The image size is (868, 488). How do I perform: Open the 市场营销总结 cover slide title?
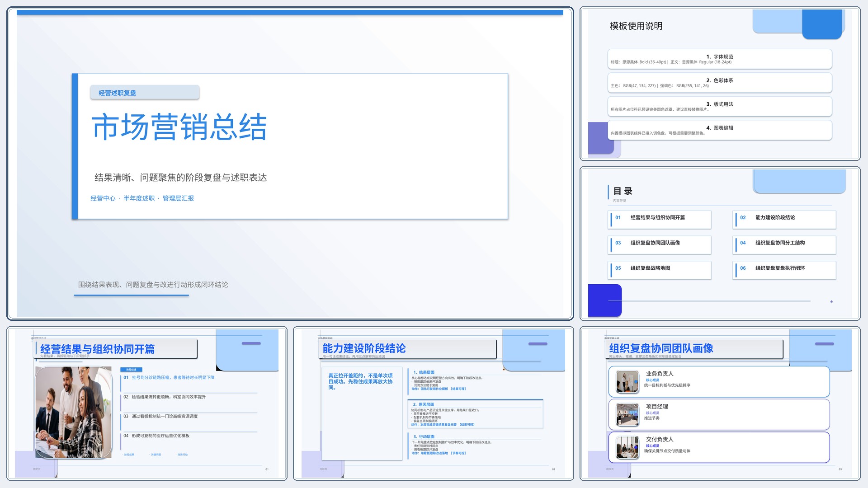pyautogui.click(x=179, y=127)
